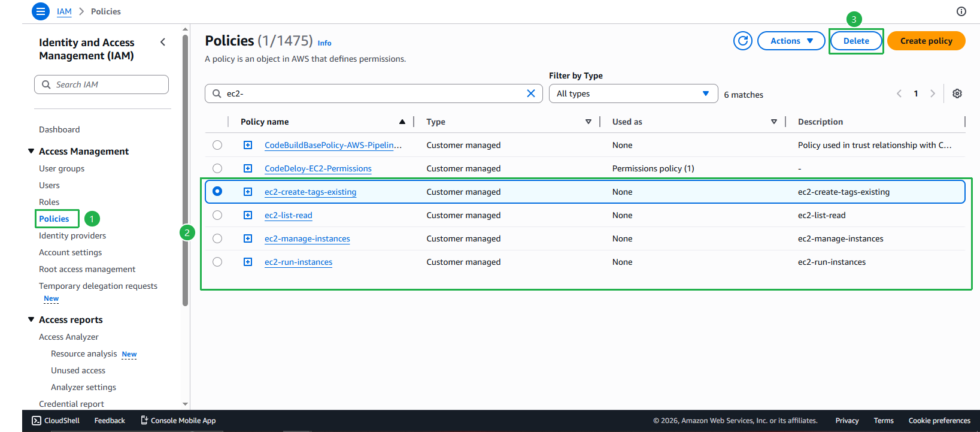Open the CodeDeloy-EC2-Permissions policy link
This screenshot has width=980, height=432.
coord(318,168)
